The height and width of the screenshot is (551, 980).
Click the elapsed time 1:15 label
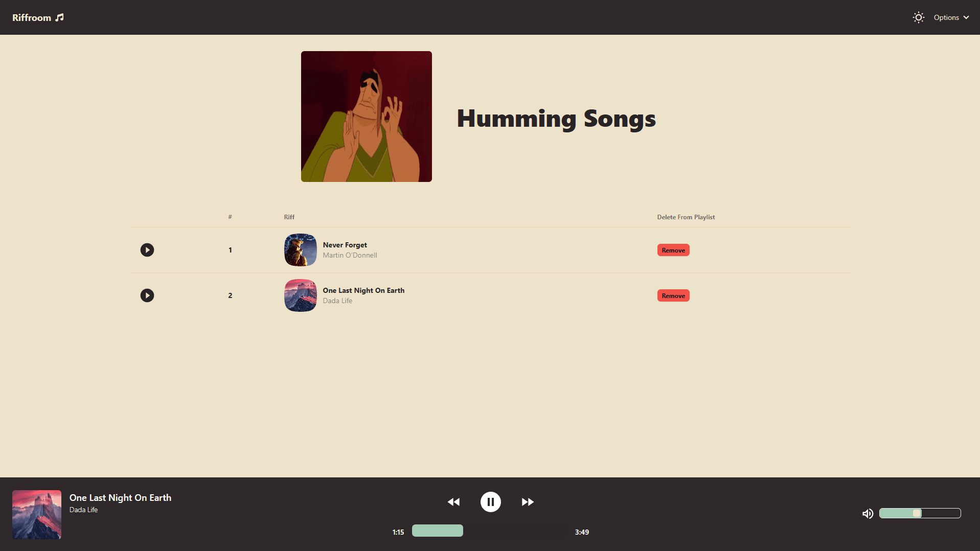398,532
